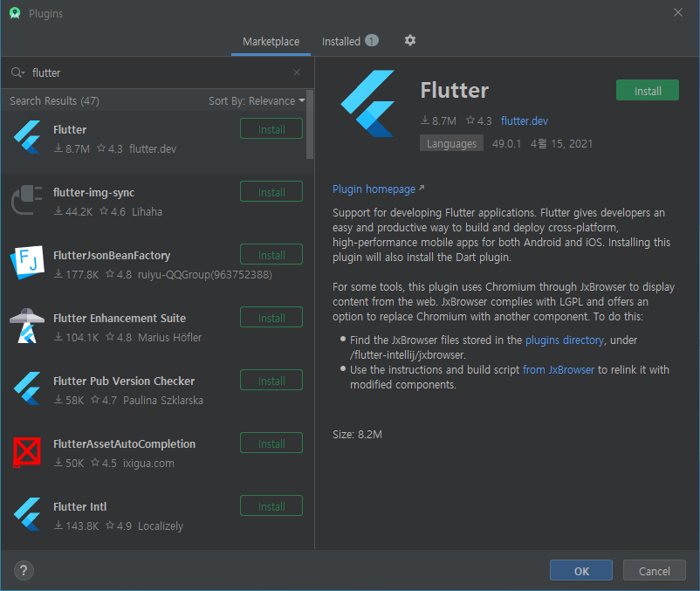Confirm with the OK button

tap(581, 570)
